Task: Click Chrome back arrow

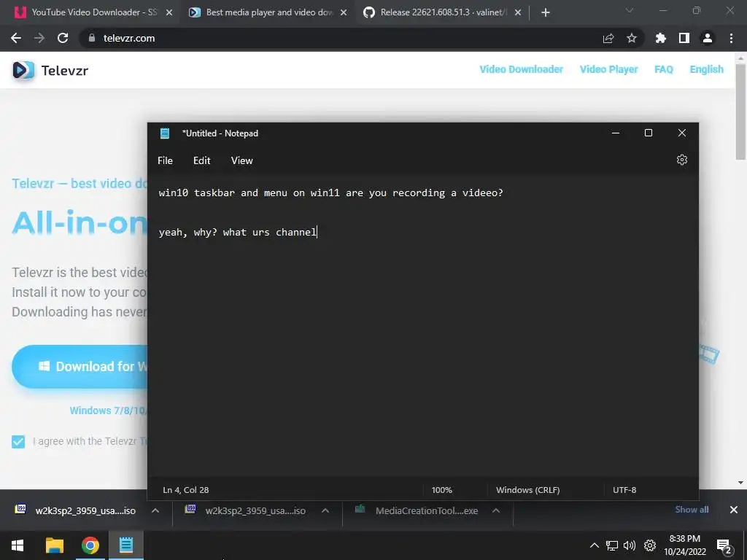Action: coord(16,38)
